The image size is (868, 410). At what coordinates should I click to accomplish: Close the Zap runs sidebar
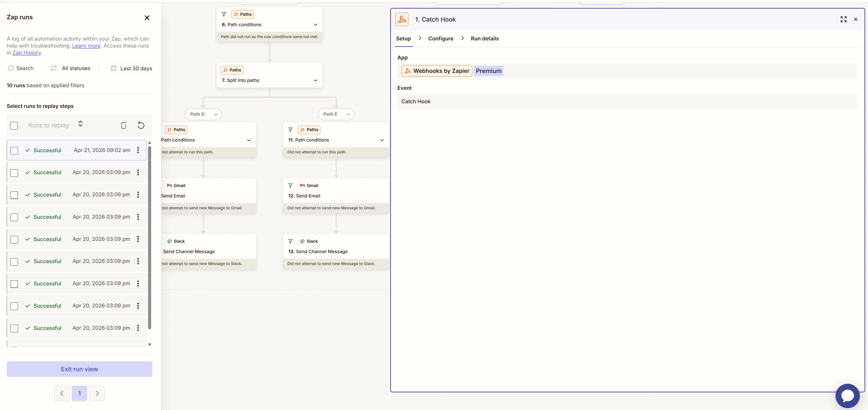[147, 18]
